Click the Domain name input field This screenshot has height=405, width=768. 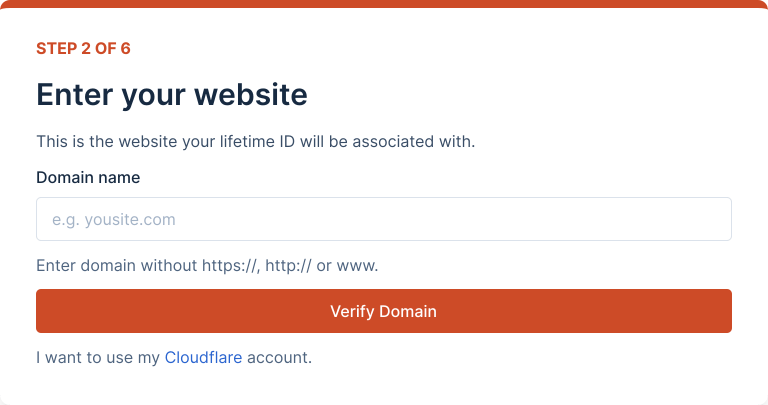(x=383, y=219)
